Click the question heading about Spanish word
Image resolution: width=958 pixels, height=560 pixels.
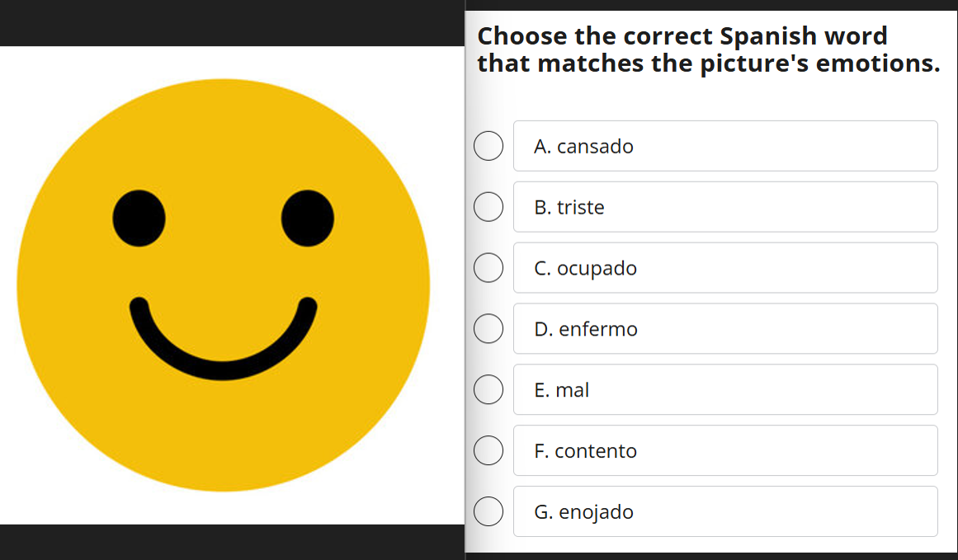click(x=708, y=49)
